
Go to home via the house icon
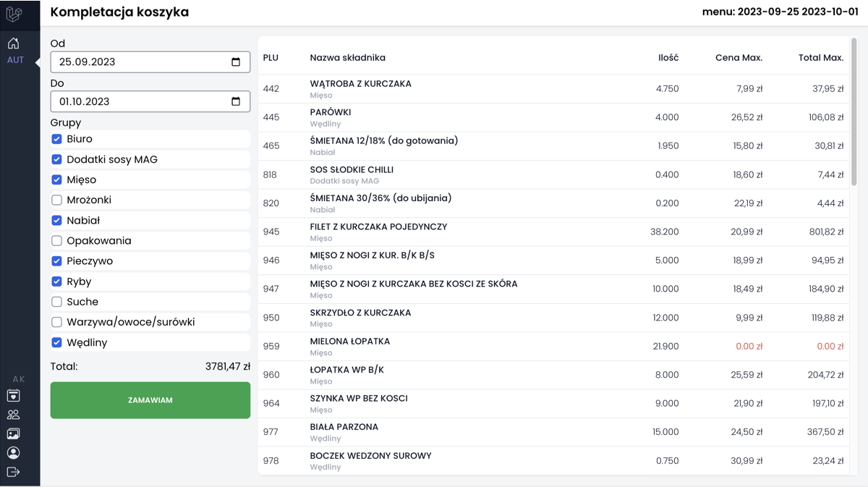click(14, 43)
